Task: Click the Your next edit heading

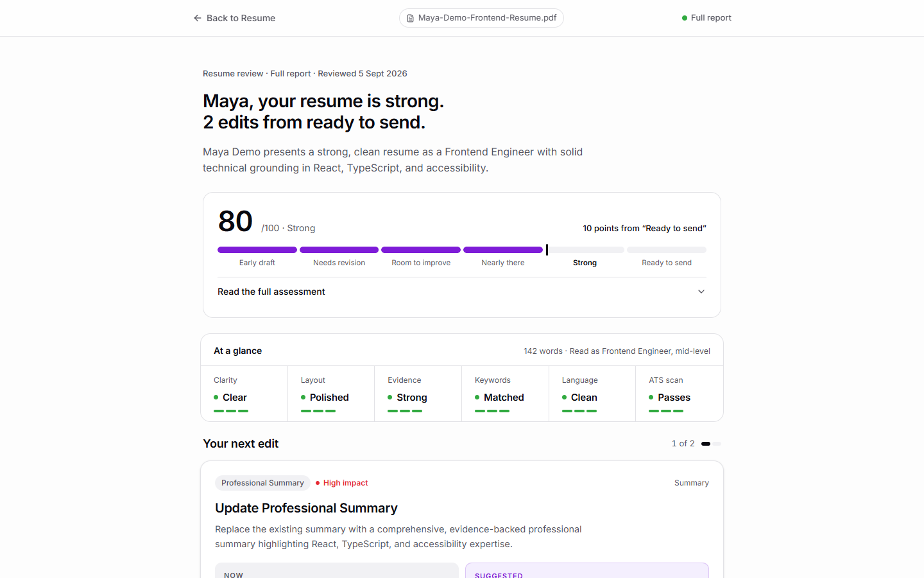Action: point(241,444)
